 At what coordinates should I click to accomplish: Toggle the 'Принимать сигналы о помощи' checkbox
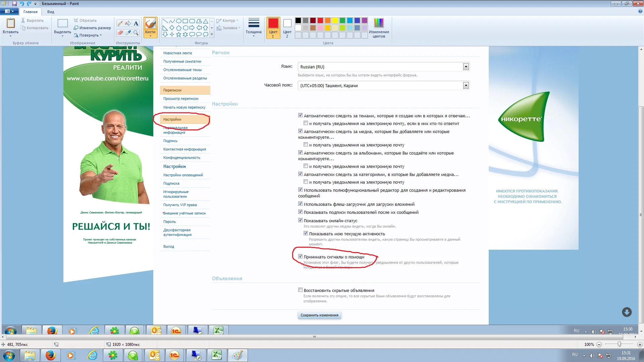tap(300, 256)
